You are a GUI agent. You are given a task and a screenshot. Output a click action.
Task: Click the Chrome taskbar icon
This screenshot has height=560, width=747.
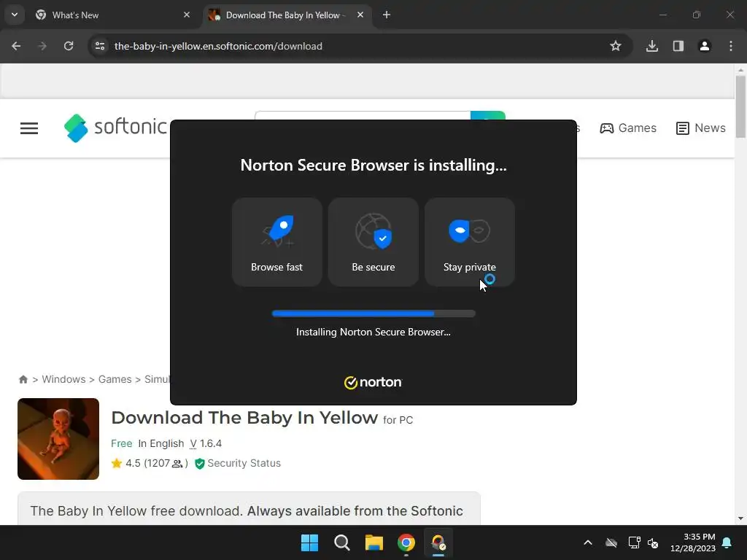tap(406, 542)
